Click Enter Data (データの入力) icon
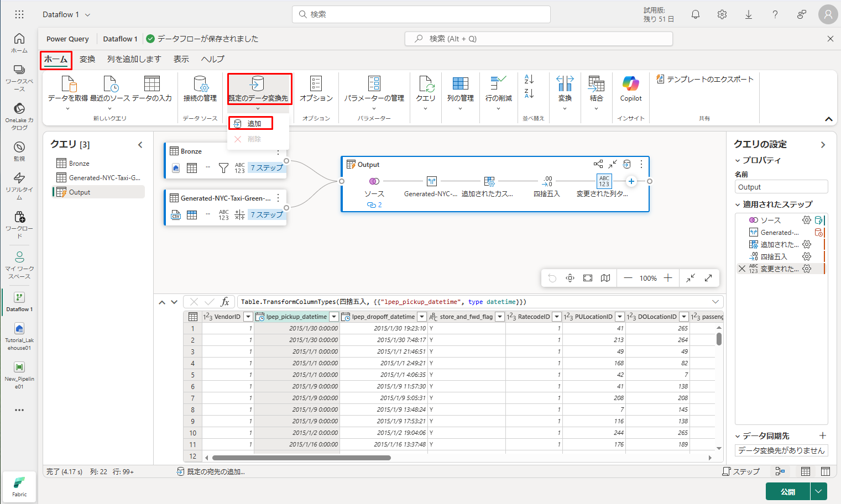Image resolution: width=841 pixels, height=504 pixels. tap(152, 84)
